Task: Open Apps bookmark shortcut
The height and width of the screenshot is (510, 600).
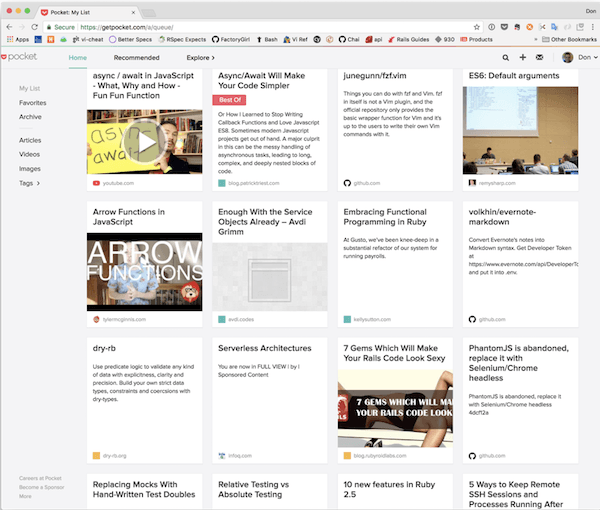Action: click(18, 39)
